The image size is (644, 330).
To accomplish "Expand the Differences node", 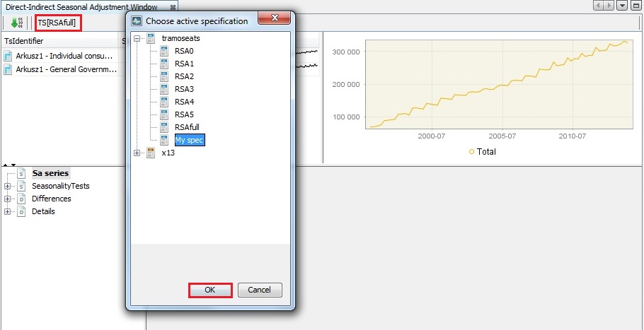I will [7, 199].
